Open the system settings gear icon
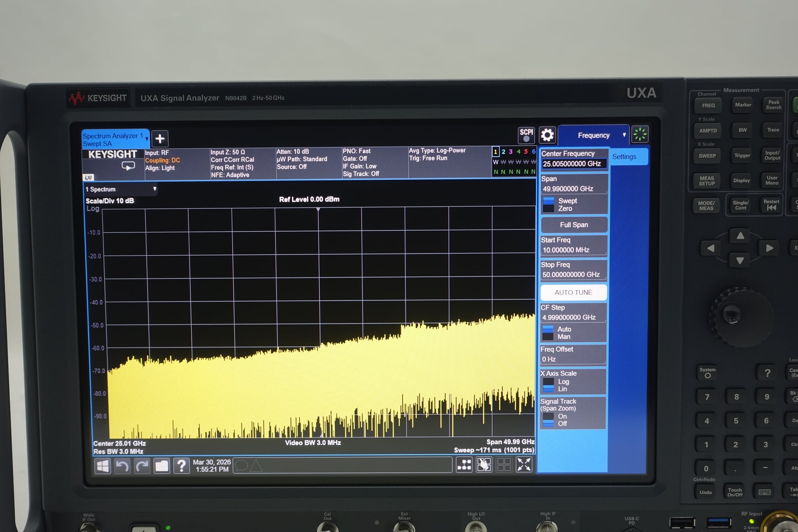Viewport: 798px width, 532px height. tap(547, 135)
